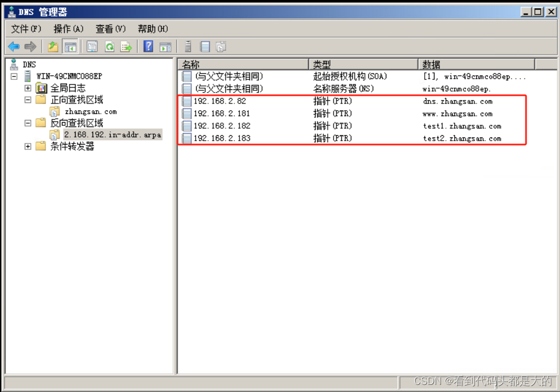Collapse the 正向查找区域 tree node
Viewport: 560px width, 392px height.
28,100
